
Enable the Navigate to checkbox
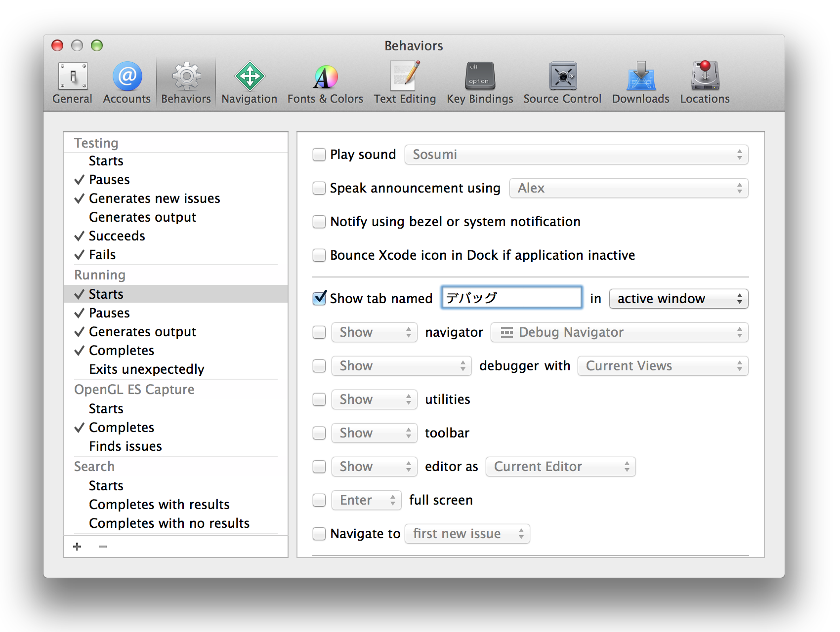319,534
